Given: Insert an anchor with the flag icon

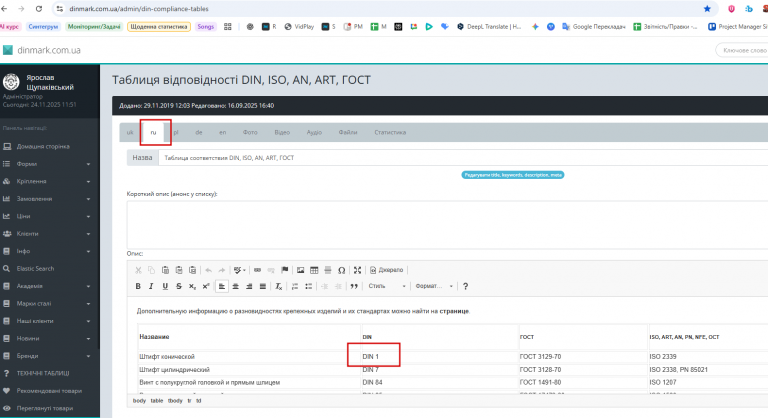Looking at the screenshot, I should 285,270.
